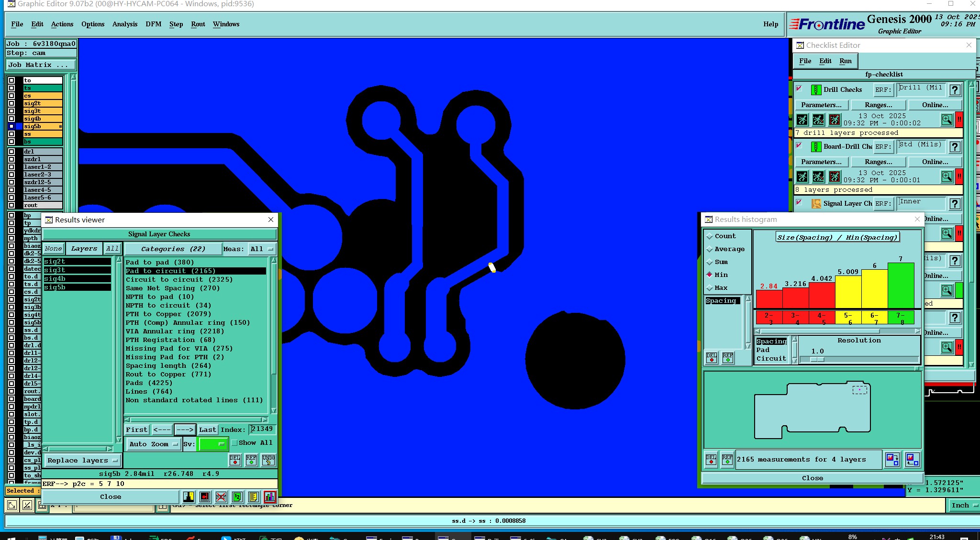
Task: Click the magnifier icon beside Drill Checks results
Action: pyautogui.click(x=947, y=120)
